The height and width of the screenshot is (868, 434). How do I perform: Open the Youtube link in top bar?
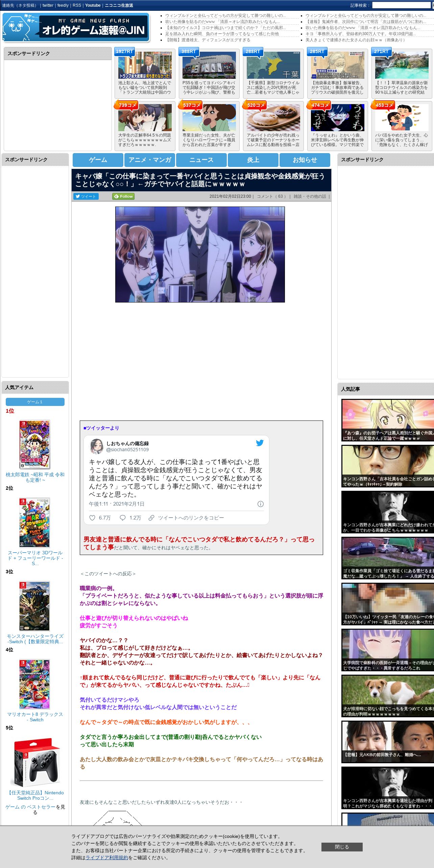(93, 5)
